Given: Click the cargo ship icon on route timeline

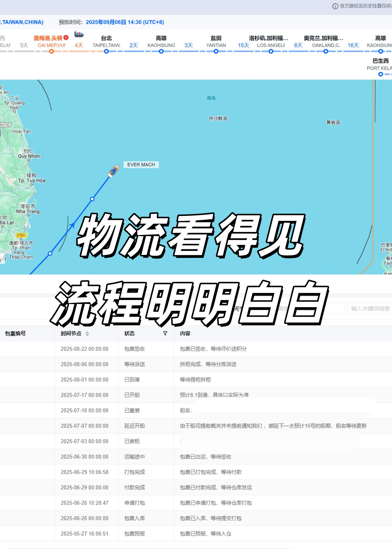Looking at the screenshot, I should point(79,34).
